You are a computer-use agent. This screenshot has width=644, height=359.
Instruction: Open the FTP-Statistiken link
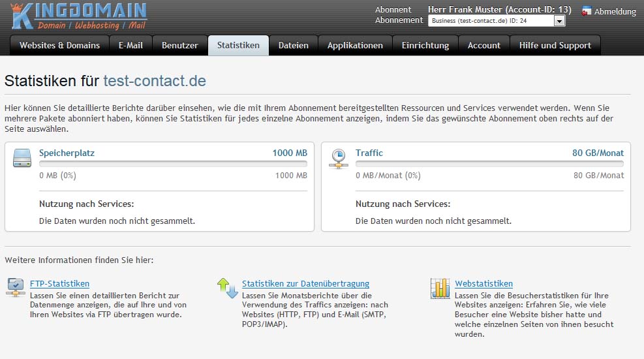(59, 284)
